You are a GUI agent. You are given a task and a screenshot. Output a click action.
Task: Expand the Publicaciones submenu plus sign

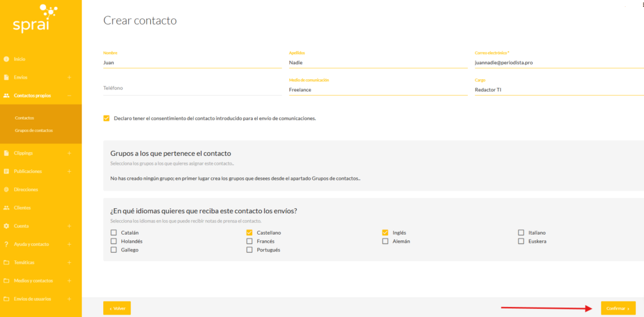[x=69, y=171]
